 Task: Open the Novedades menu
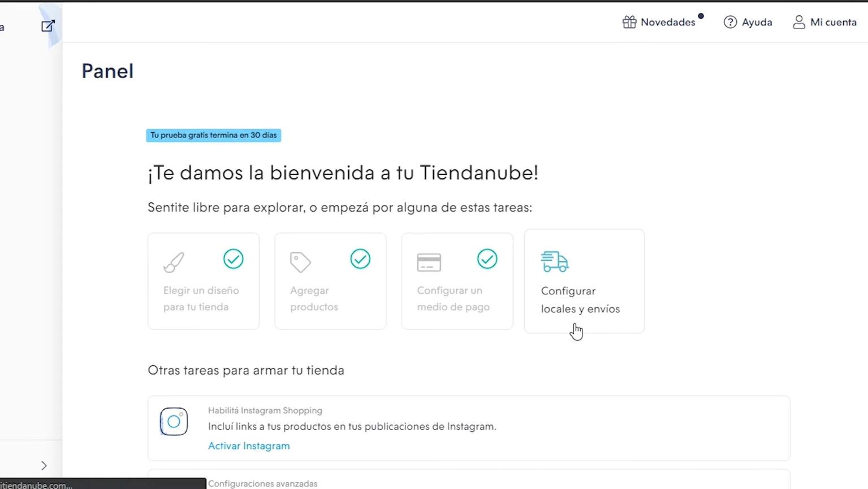point(663,22)
